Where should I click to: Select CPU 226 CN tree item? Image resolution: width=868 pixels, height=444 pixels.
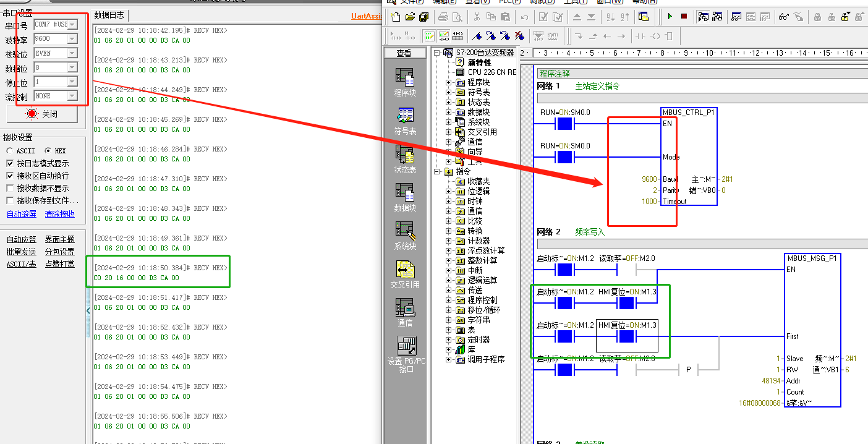[491, 72]
